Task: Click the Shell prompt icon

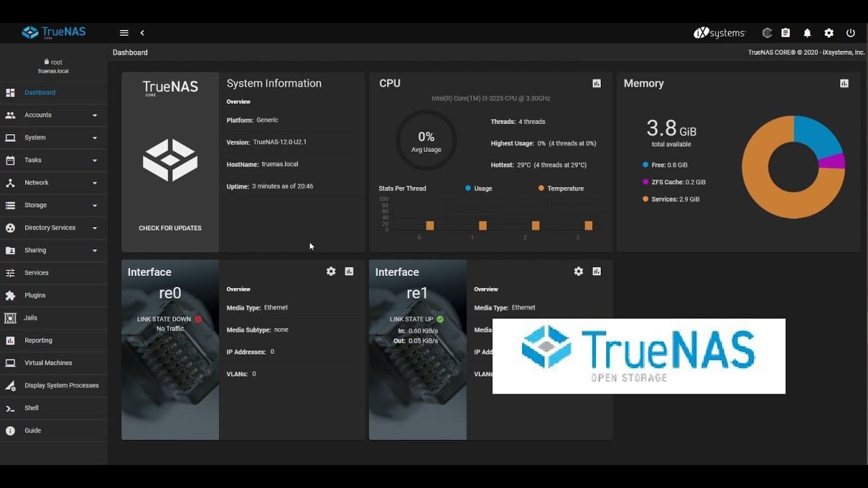Action: point(10,408)
